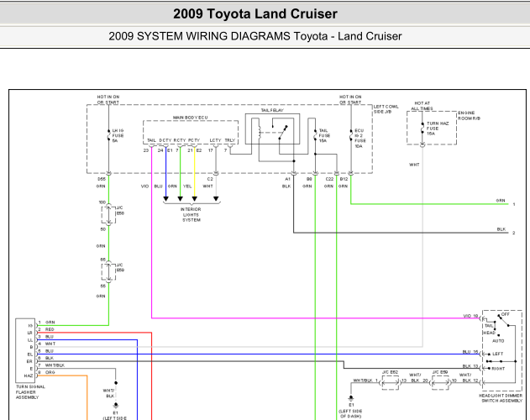The height and width of the screenshot is (420, 530).
Task: Select the ENGINE ROOM R/B label
Action: pyautogui.click(x=469, y=116)
